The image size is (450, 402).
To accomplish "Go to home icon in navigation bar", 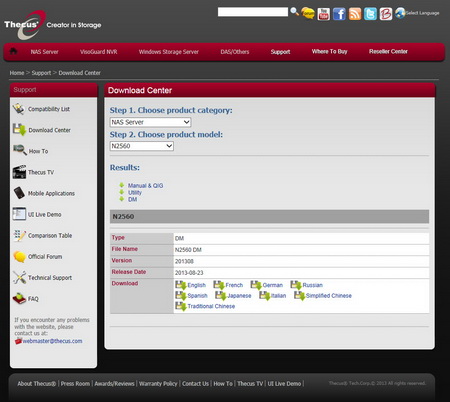I will click(13, 51).
